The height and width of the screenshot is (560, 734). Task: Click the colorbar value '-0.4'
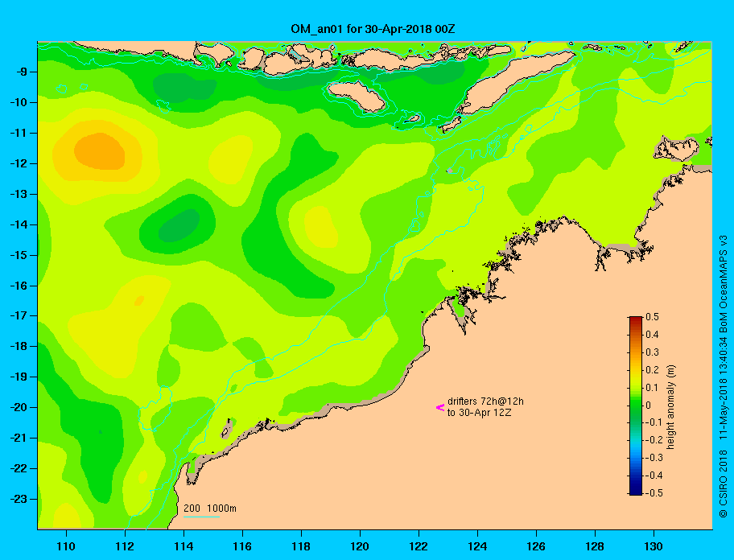coord(654,476)
